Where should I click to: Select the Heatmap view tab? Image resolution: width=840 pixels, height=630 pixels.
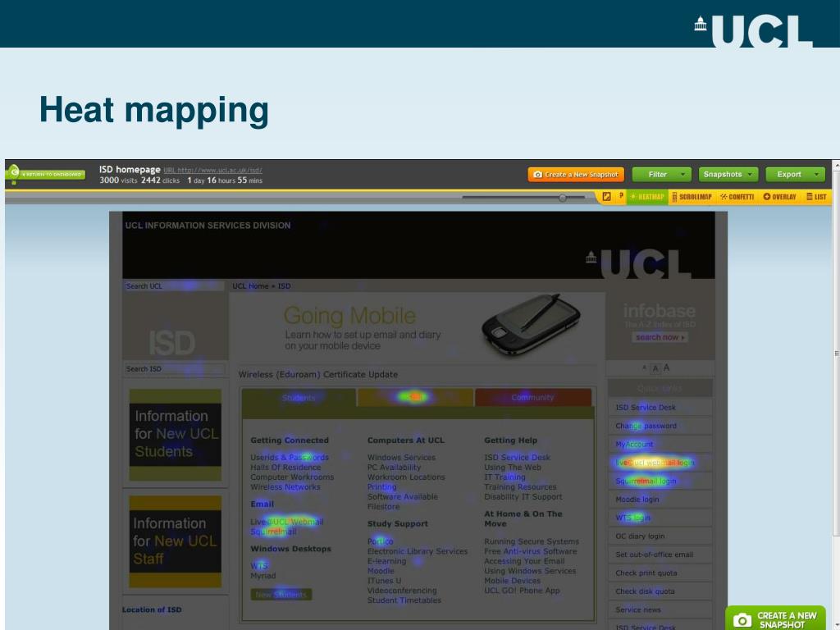tap(647, 197)
